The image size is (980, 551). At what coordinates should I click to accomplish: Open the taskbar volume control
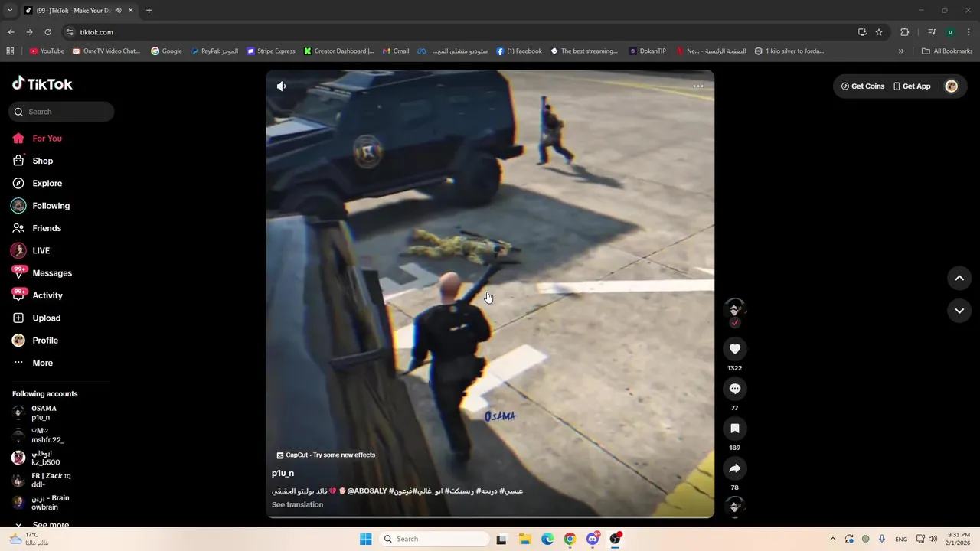(x=933, y=539)
